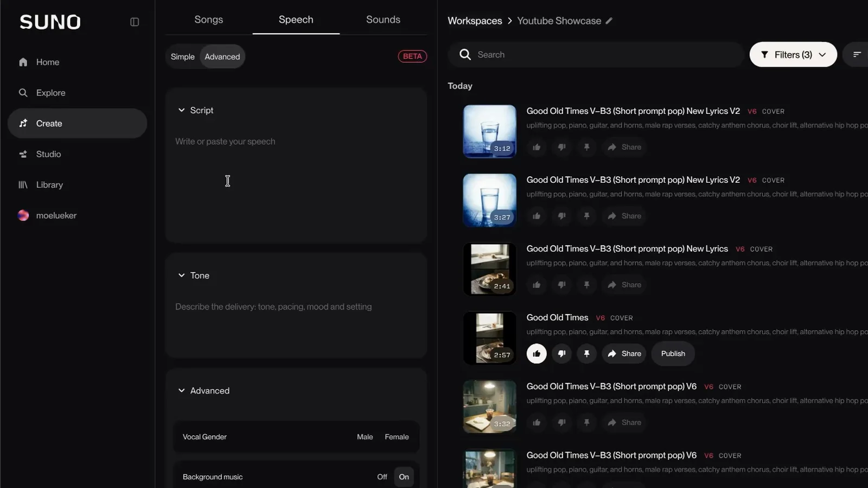Open the 3:12 'New Lyrics V2' title
Screen dimensions: 868x488
pos(633,111)
